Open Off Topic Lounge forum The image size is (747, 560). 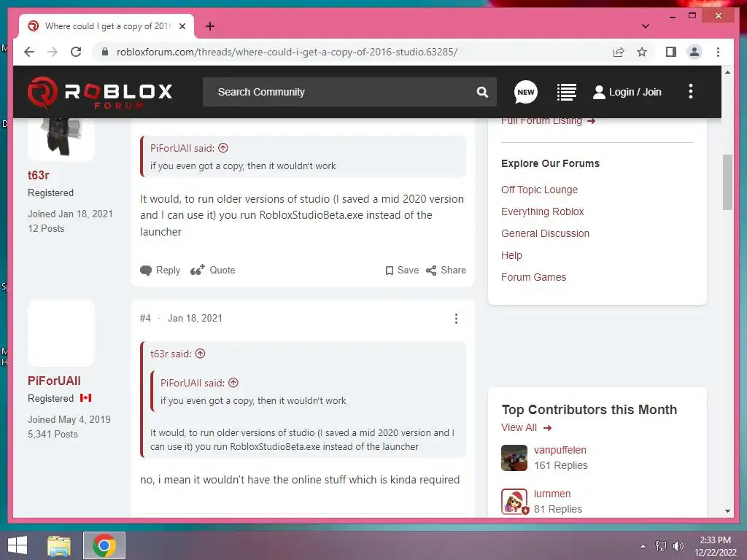click(x=539, y=190)
